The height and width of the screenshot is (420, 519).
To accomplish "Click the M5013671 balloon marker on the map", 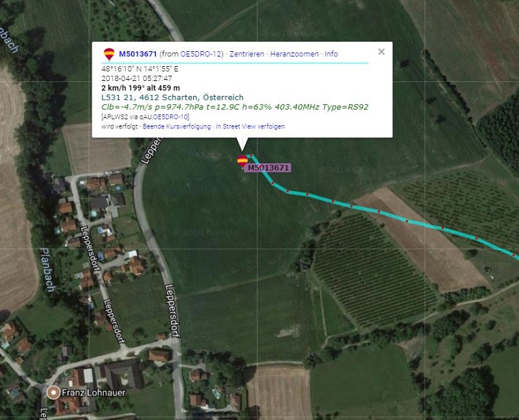I will (242, 161).
